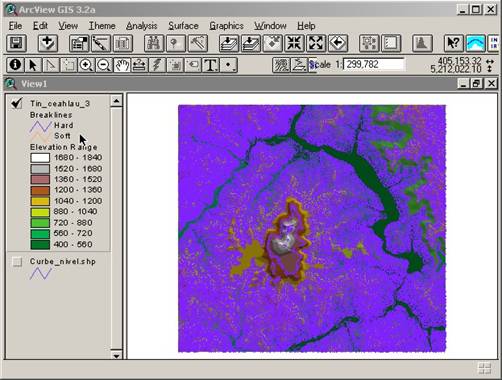502x380 pixels.
Task: Click the 1040 - 1200 range label
Action: (78, 201)
